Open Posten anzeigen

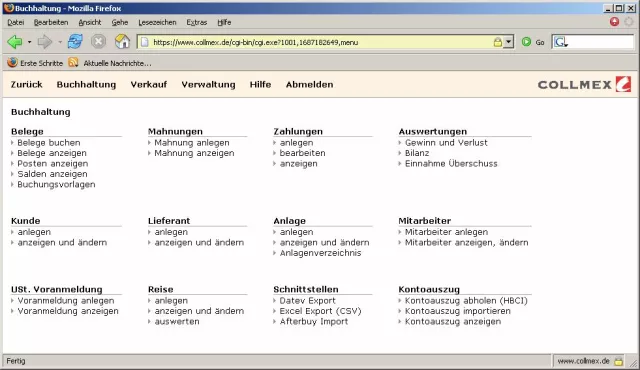point(52,164)
